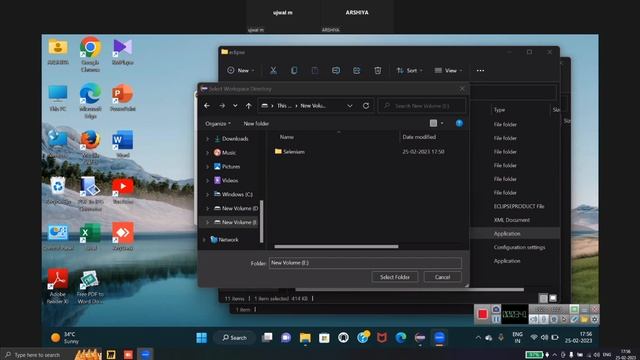
Task: Click the Folder name input field
Action: (365, 263)
